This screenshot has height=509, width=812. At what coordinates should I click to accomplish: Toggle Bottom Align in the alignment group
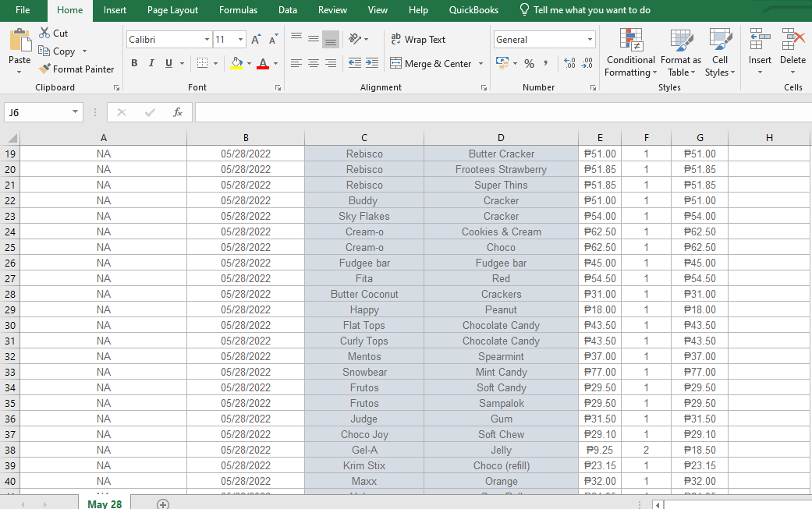(x=331, y=39)
